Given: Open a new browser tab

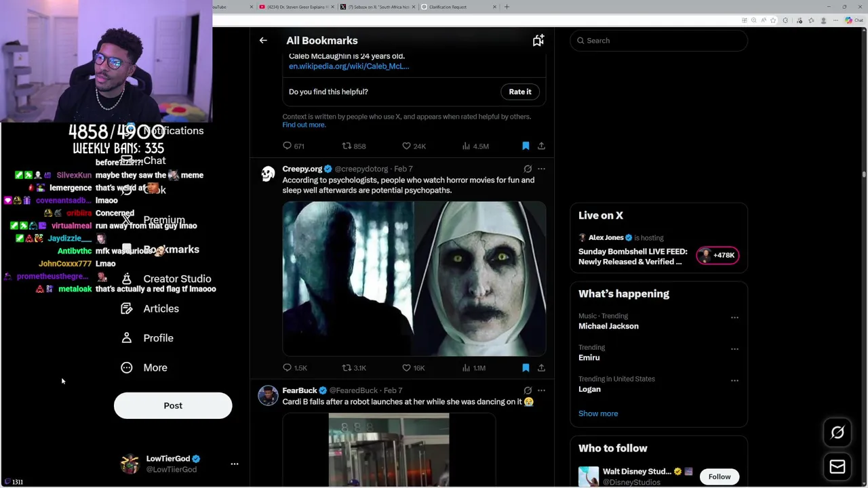Looking at the screenshot, I should (x=507, y=7).
